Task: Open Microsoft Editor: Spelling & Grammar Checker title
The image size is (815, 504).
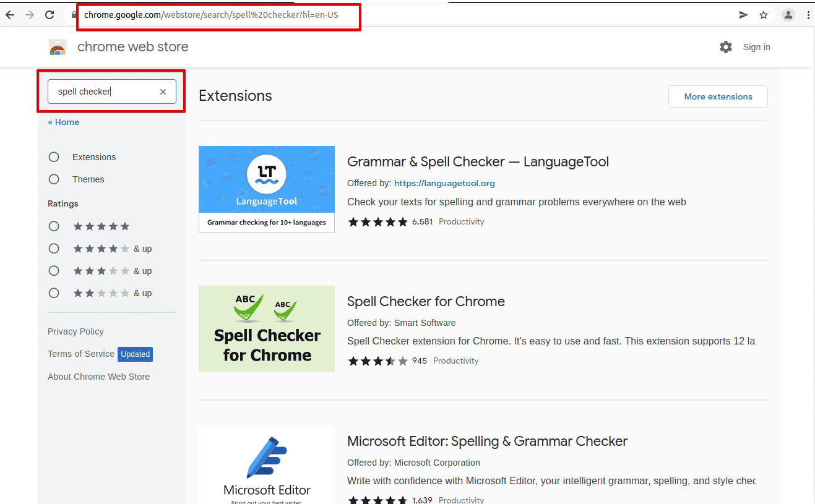Action: click(x=487, y=442)
